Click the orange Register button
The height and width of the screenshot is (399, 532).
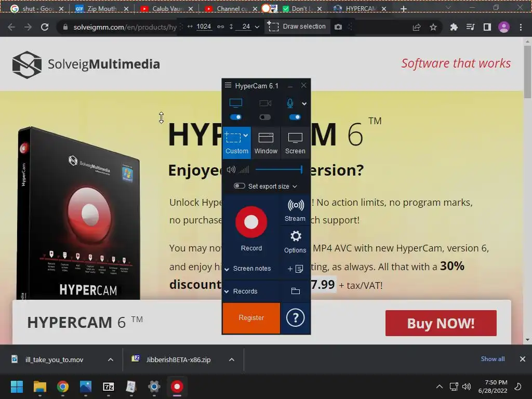pyautogui.click(x=251, y=318)
